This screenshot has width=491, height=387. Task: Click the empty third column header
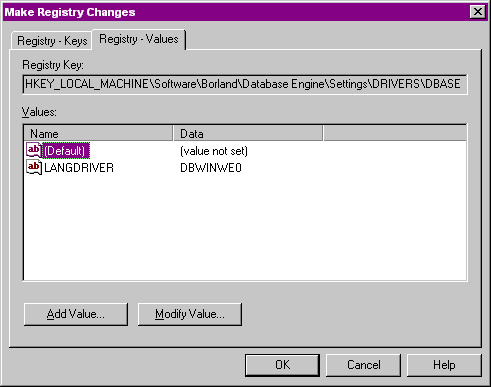point(395,133)
